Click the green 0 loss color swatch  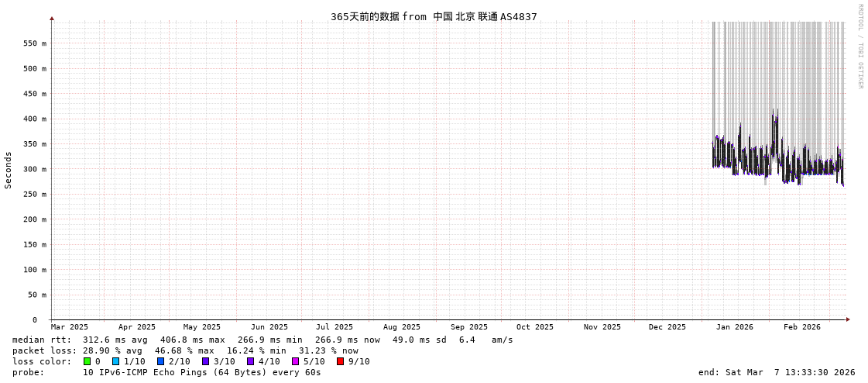click(x=87, y=361)
